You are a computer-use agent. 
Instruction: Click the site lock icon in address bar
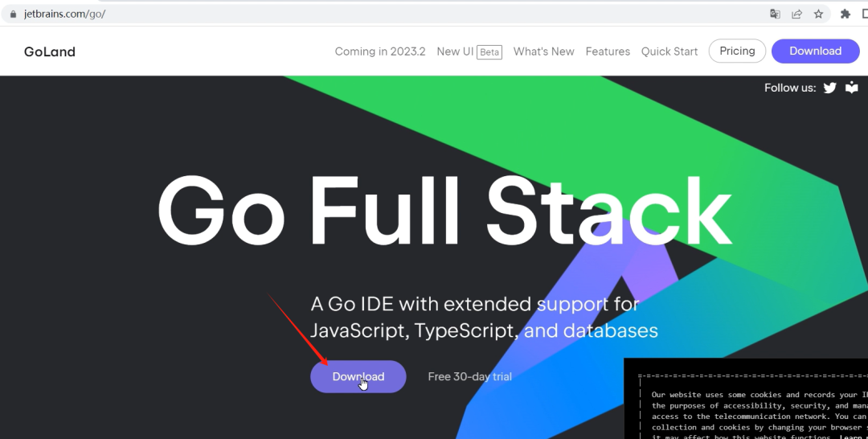point(13,14)
